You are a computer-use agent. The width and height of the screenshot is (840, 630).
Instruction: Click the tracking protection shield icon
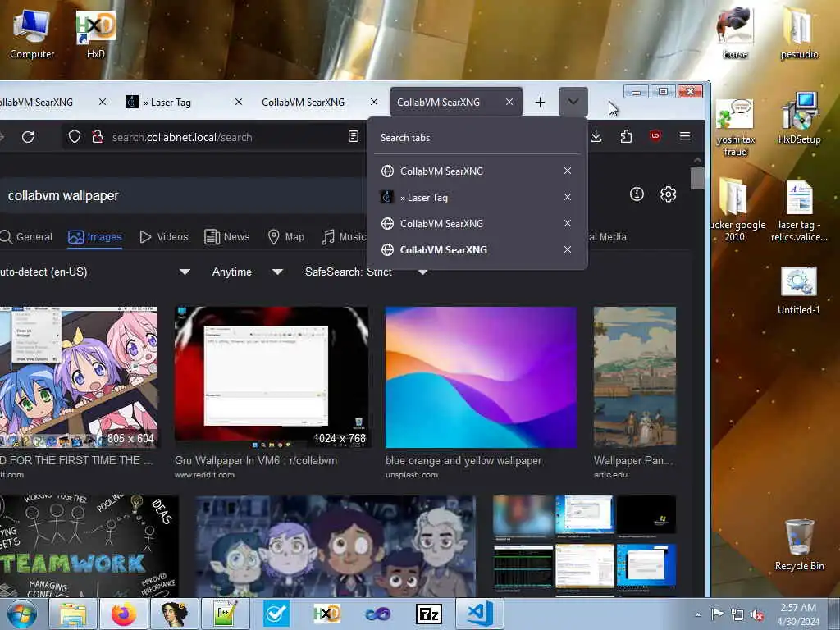(75, 137)
